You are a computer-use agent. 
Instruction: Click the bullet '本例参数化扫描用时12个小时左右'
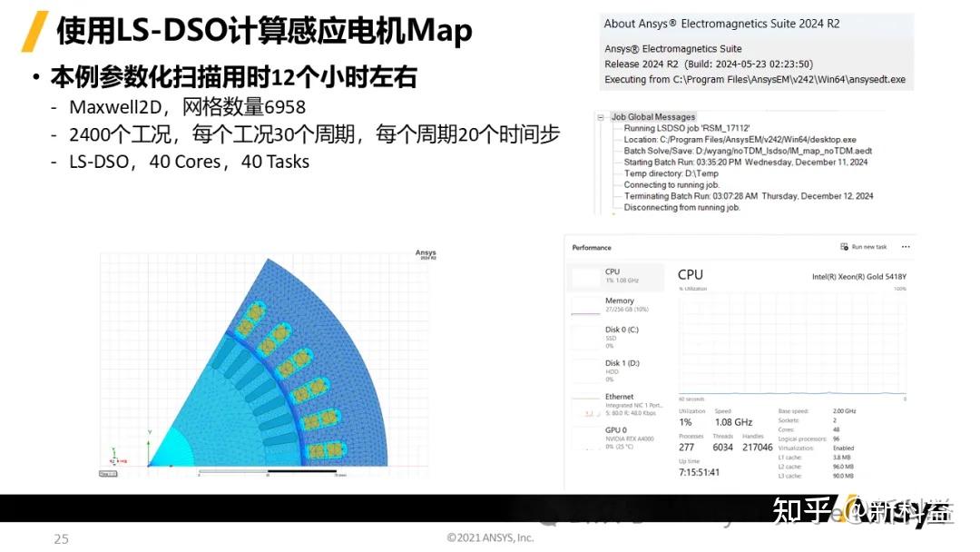[x=234, y=77]
